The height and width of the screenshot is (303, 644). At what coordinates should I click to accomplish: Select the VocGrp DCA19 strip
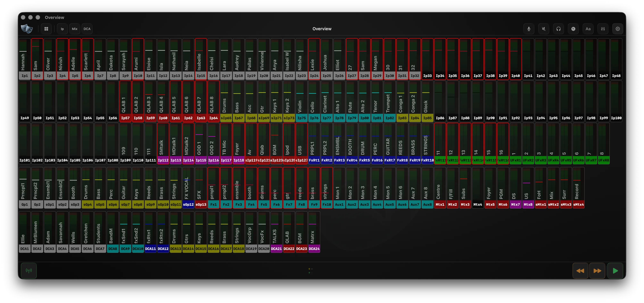(251, 232)
